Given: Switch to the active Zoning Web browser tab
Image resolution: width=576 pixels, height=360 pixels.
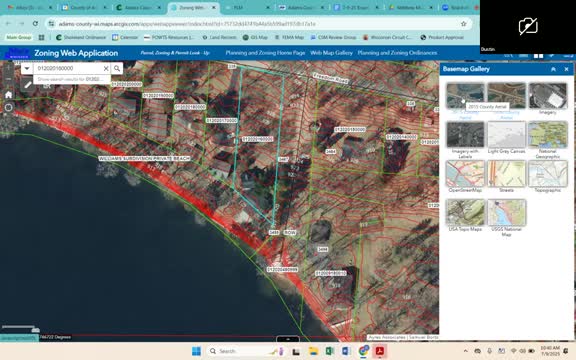Looking at the screenshot, I should click(x=193, y=8).
